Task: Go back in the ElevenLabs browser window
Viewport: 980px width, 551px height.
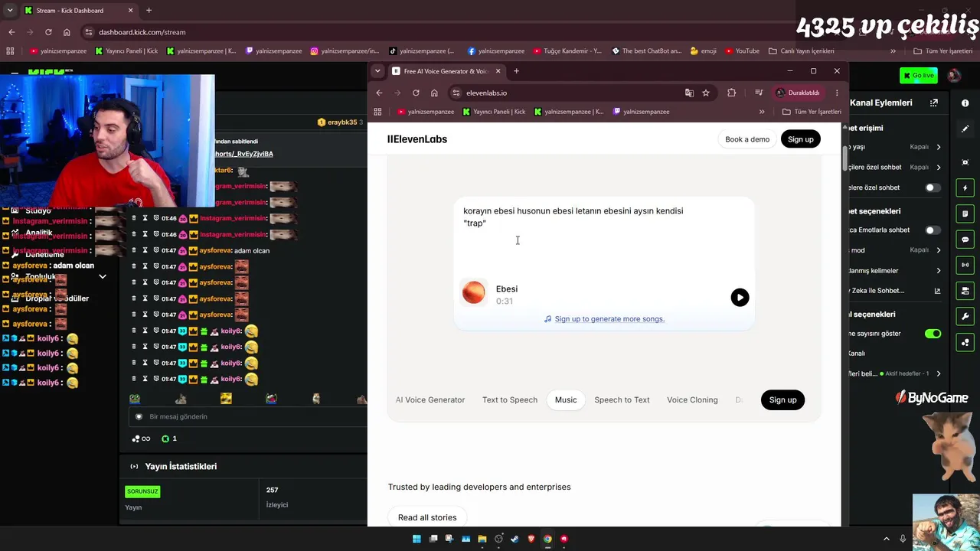Action: [x=379, y=93]
